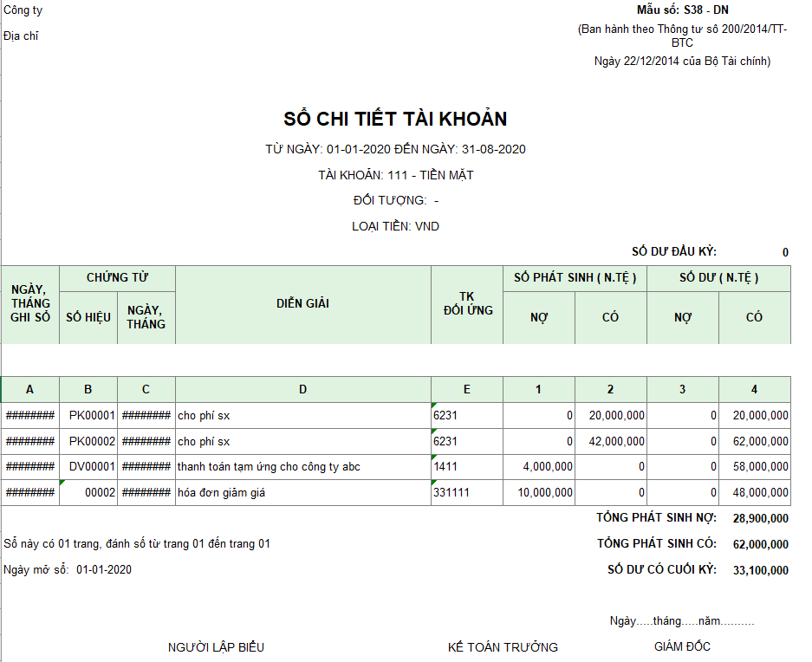Select column header 4 above the Có balance
This screenshot has height=662, width=812.
tap(754, 389)
